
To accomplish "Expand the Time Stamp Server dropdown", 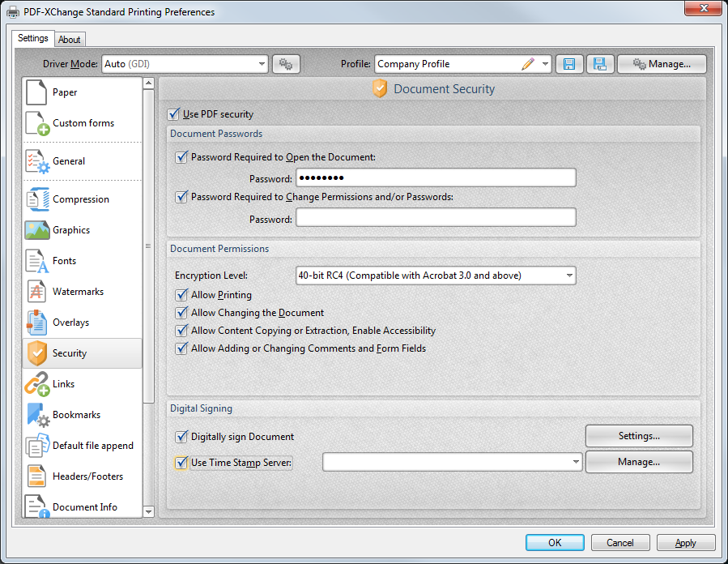I will [x=576, y=462].
